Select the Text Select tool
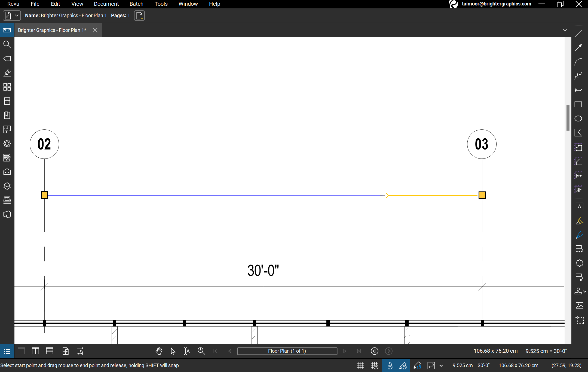 point(187,351)
